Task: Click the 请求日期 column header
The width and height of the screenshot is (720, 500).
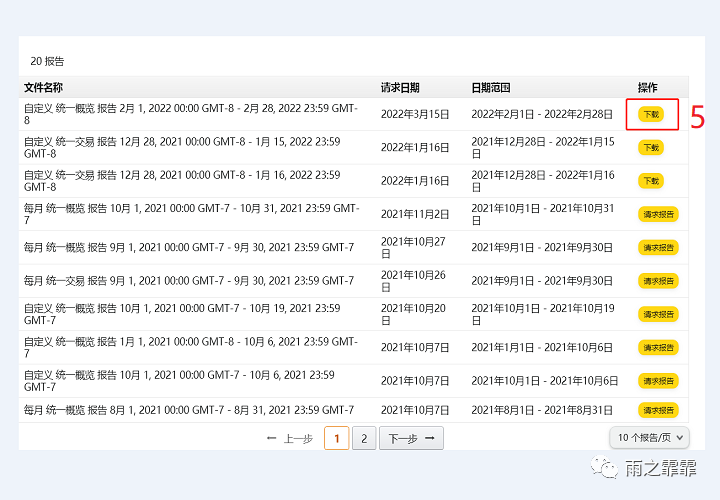Action: click(400, 87)
